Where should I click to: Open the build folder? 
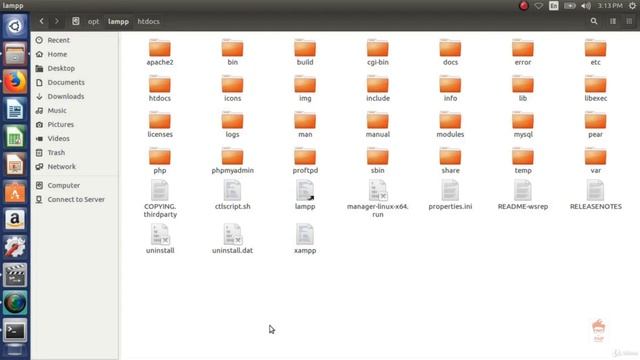click(x=305, y=52)
